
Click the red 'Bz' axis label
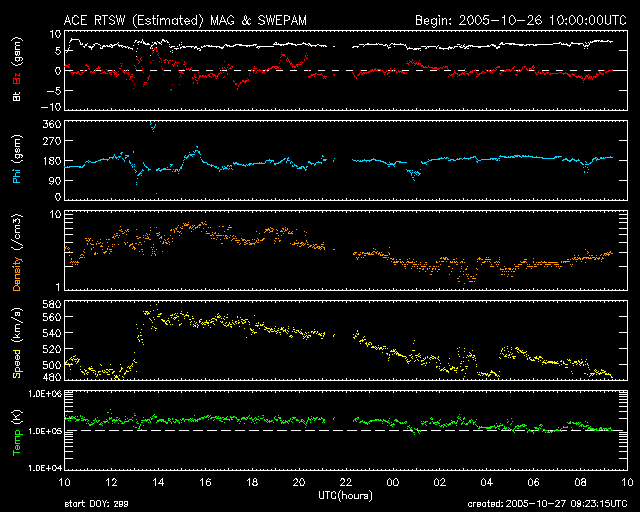tap(17, 78)
